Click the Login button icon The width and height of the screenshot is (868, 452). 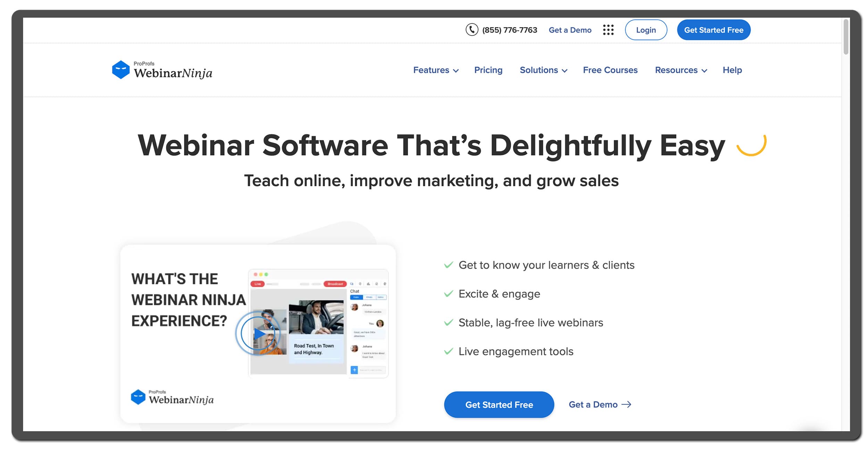click(x=646, y=30)
